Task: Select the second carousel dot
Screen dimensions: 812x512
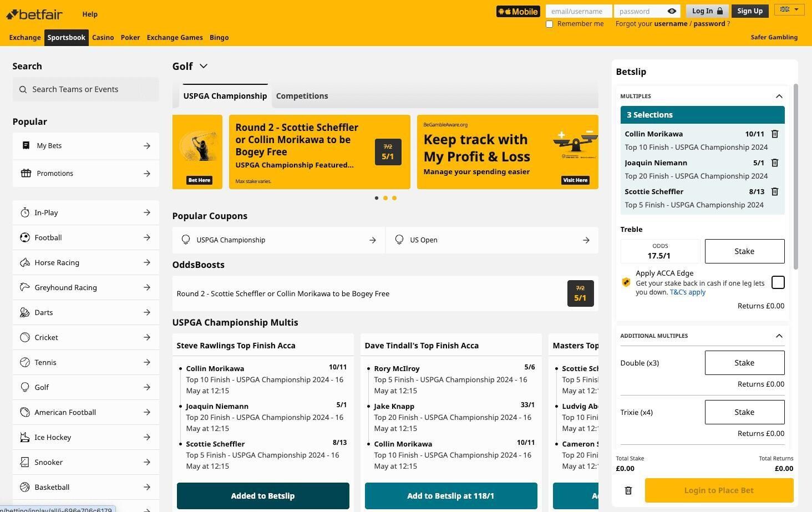Action: (385, 198)
